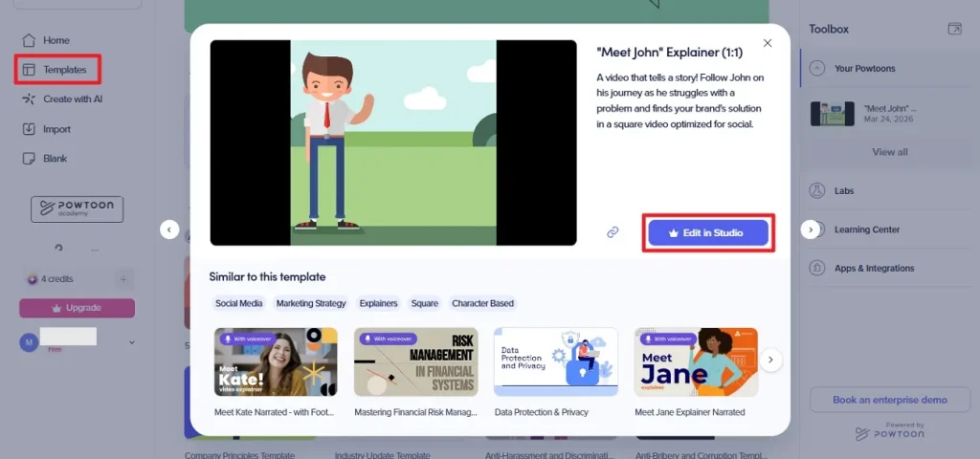This screenshot has height=459, width=980.
Task: Pop out the Toolbox panel icon
Action: pyautogui.click(x=954, y=29)
